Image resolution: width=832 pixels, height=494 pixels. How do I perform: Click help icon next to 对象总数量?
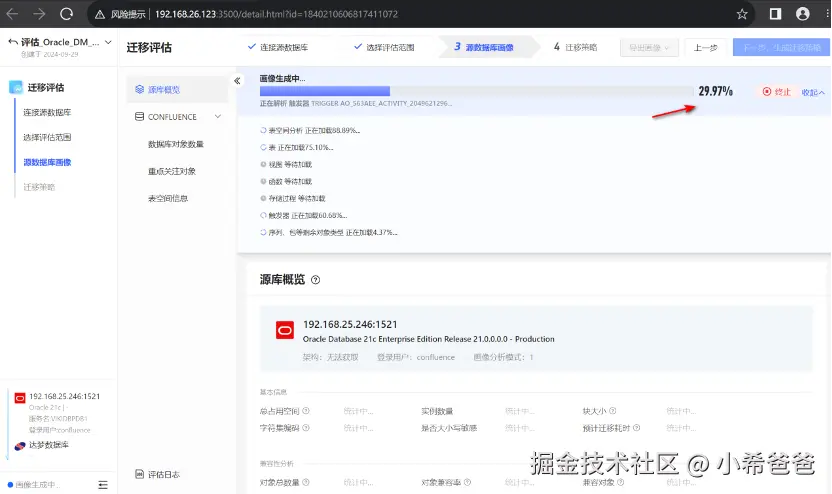pyautogui.click(x=306, y=482)
